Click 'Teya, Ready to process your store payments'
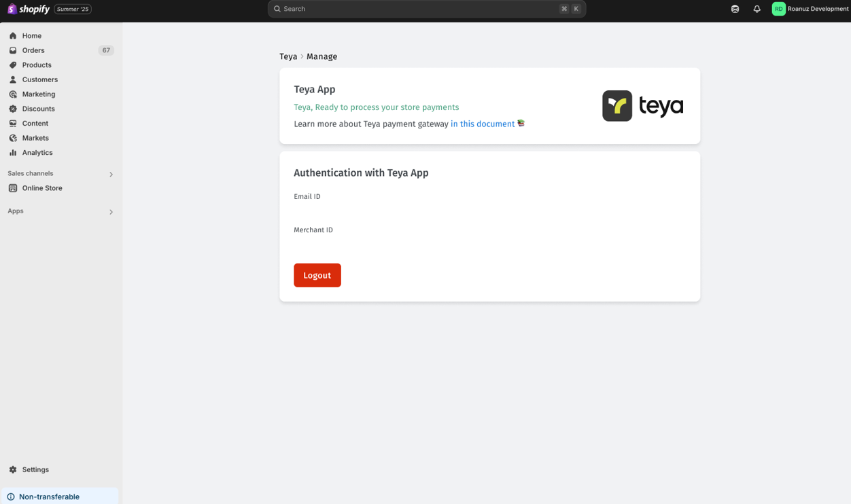This screenshot has width=851, height=504. point(377,107)
